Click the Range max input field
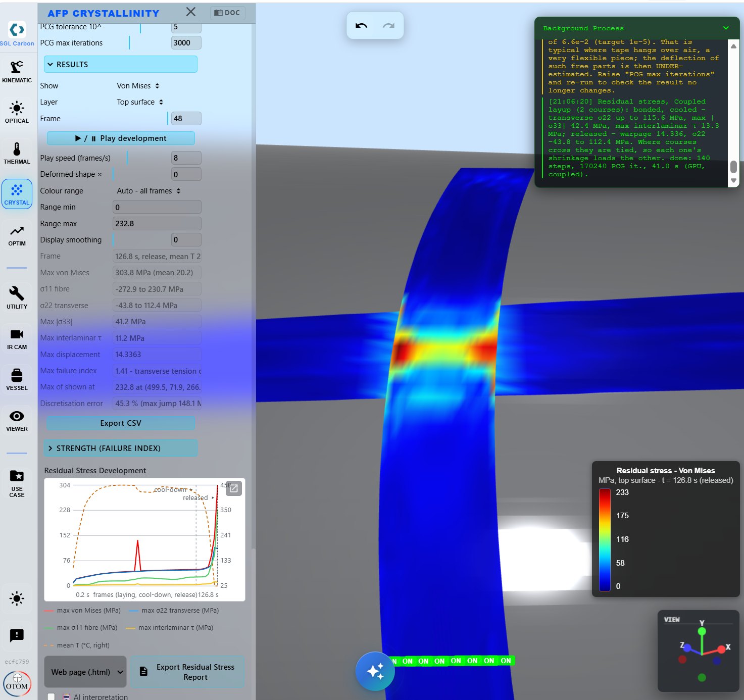Image resolution: width=744 pixels, height=700 pixels. [x=157, y=224]
